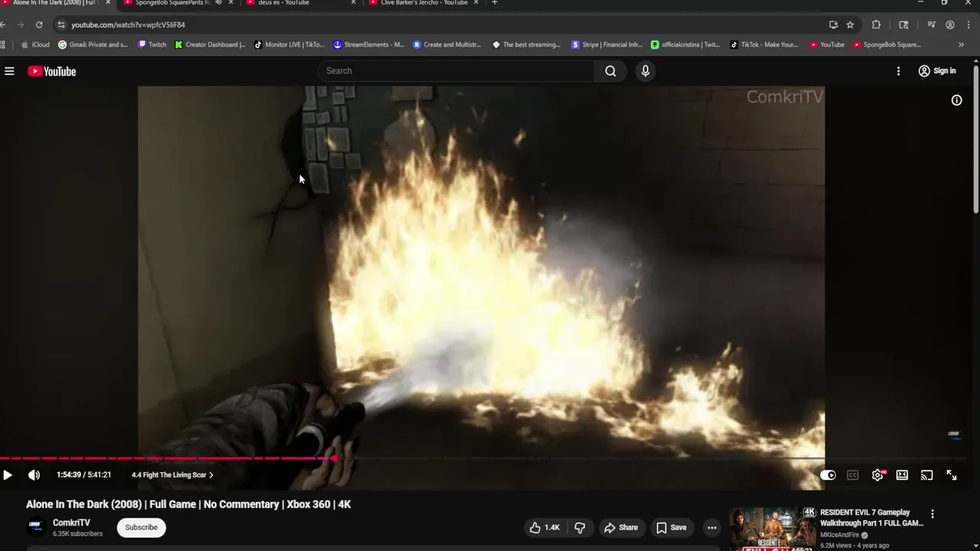Bookmark this page with the star
The height and width of the screenshot is (551, 980).
850,24
